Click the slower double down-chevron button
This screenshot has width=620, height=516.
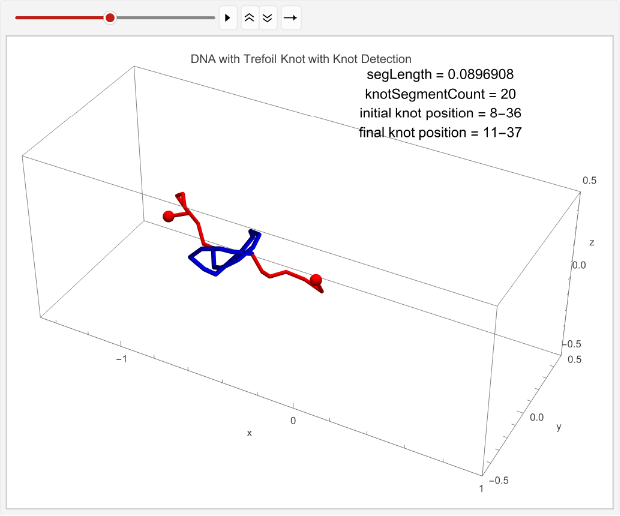(268, 18)
